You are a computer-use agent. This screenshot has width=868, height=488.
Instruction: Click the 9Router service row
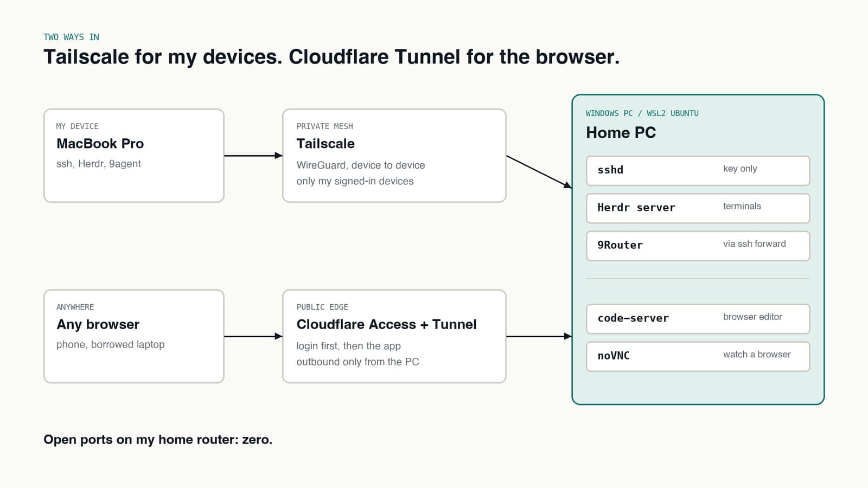(698, 246)
